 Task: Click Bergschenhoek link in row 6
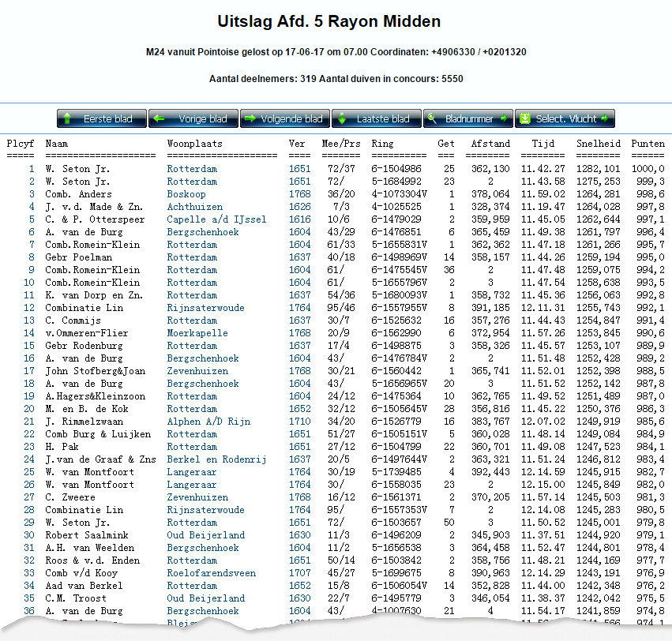pyautogui.click(x=203, y=232)
